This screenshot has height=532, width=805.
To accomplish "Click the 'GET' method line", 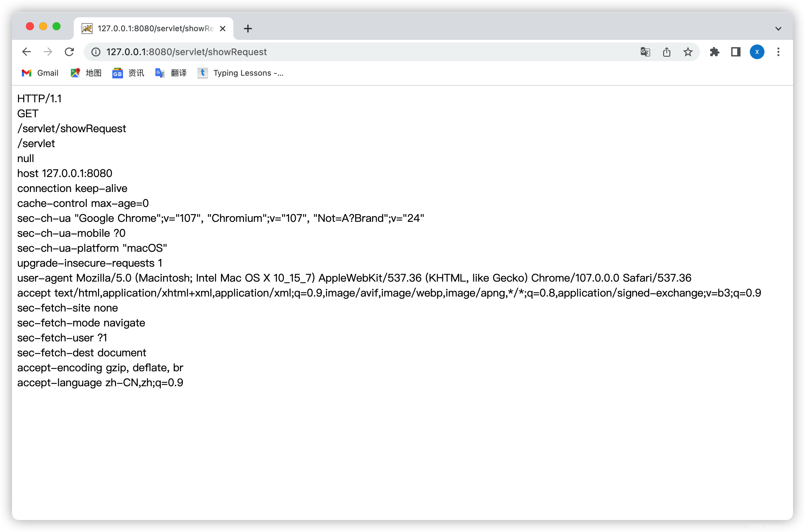I will [28, 113].
